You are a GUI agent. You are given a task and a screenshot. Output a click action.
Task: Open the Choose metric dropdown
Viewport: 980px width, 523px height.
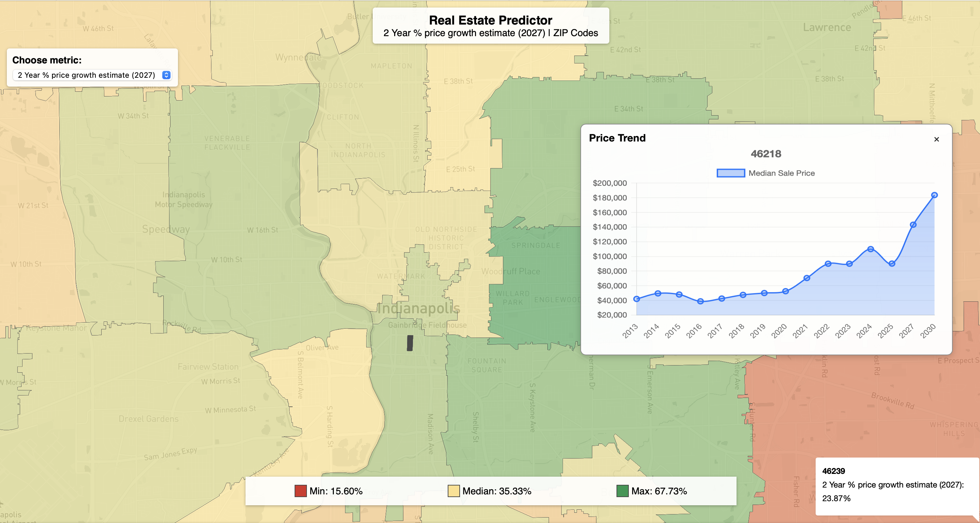tap(92, 75)
